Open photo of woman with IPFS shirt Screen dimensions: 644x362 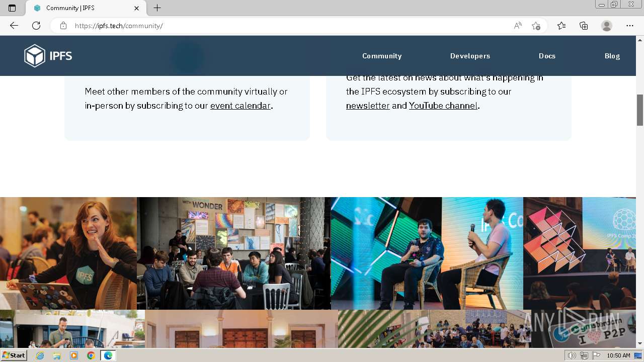pos(68,253)
